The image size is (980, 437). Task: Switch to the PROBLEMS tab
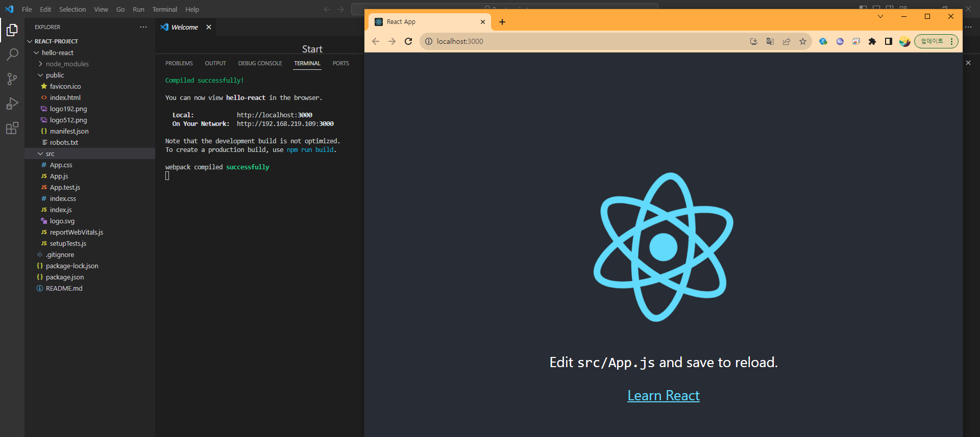(179, 63)
